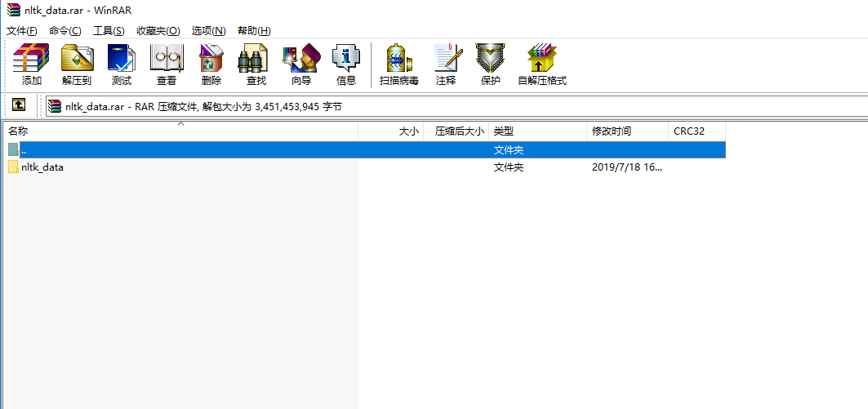Click the 查找 (Find) binoculars icon

pos(252,58)
